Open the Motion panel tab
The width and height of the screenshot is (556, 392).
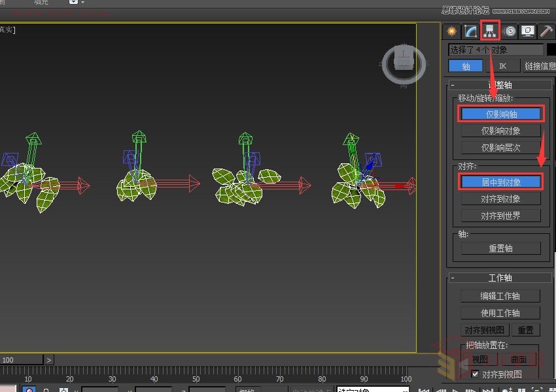[x=509, y=31]
